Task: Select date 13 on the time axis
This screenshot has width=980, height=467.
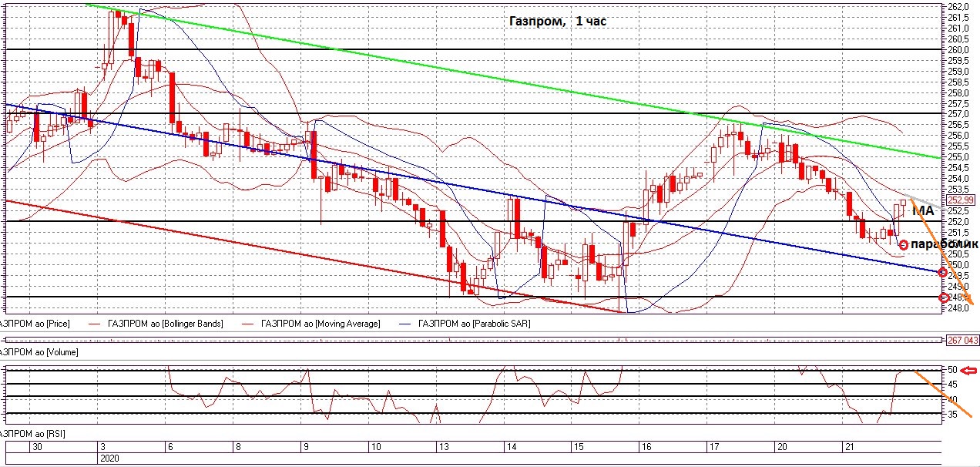Action: [x=444, y=447]
